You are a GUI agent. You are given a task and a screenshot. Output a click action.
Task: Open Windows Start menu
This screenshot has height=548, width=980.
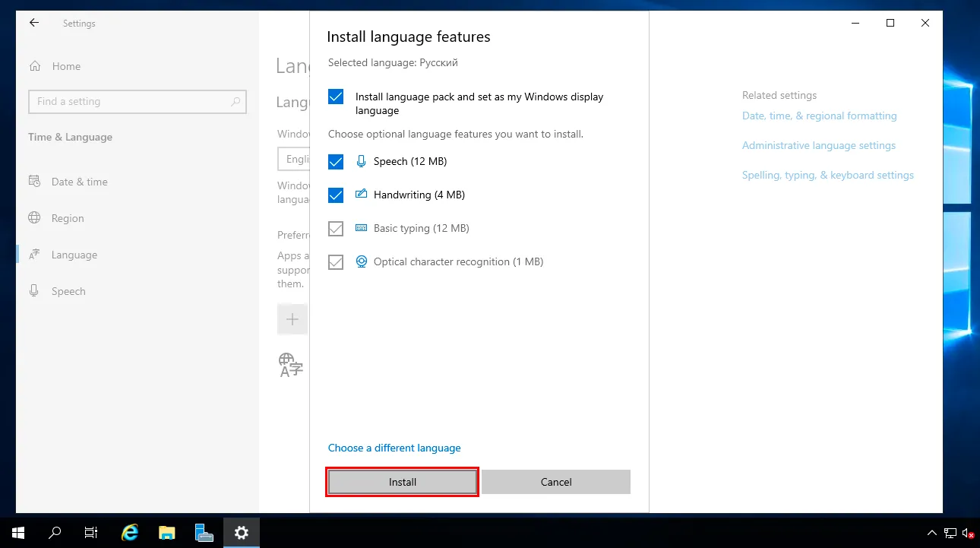pyautogui.click(x=18, y=533)
